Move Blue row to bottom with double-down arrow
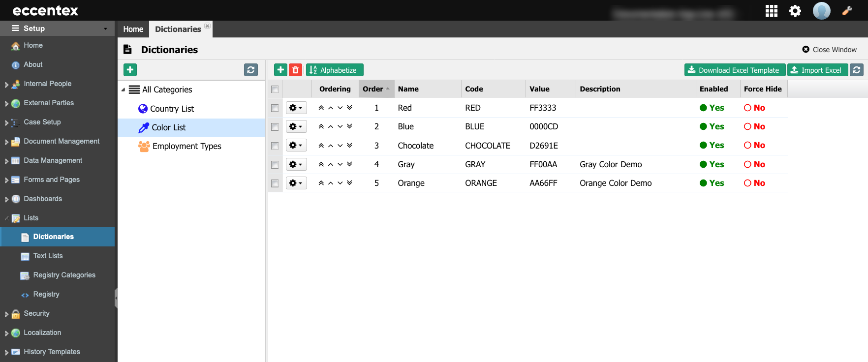868x362 pixels. (349, 126)
